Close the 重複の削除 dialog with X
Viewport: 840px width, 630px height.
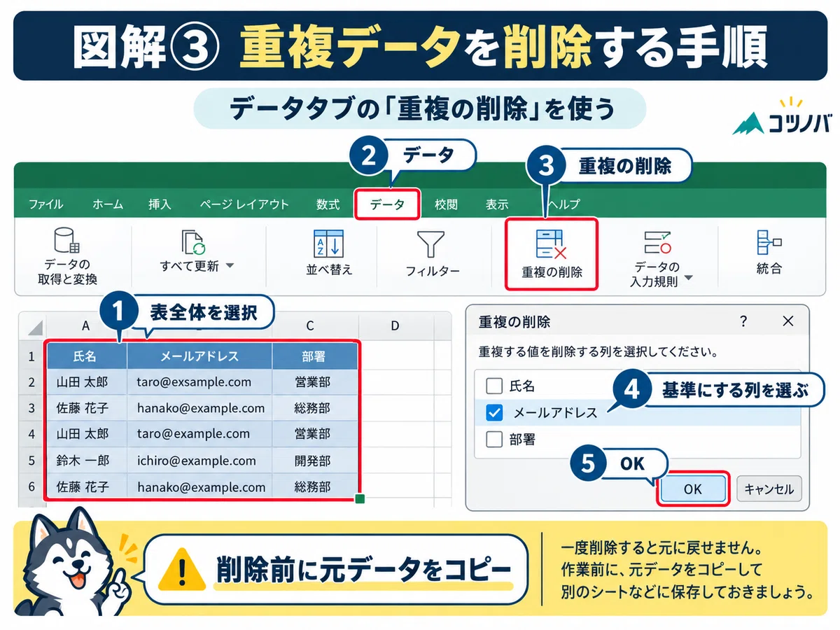coord(788,321)
